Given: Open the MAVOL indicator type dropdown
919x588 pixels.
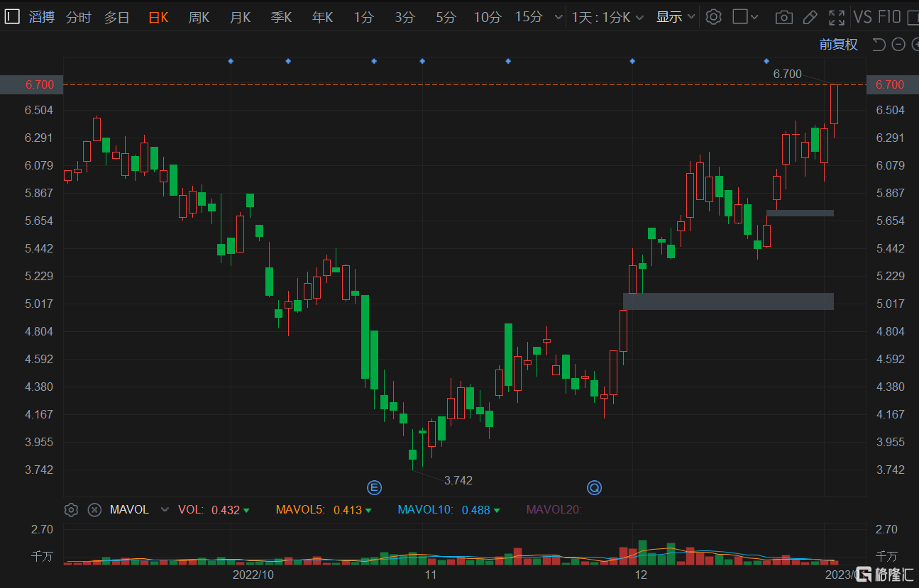Looking at the screenshot, I should point(165,510).
